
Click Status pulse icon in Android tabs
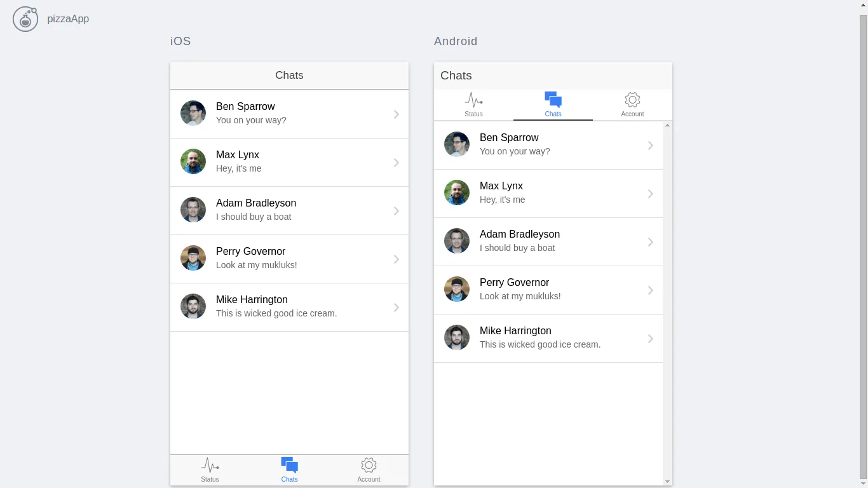tap(473, 100)
